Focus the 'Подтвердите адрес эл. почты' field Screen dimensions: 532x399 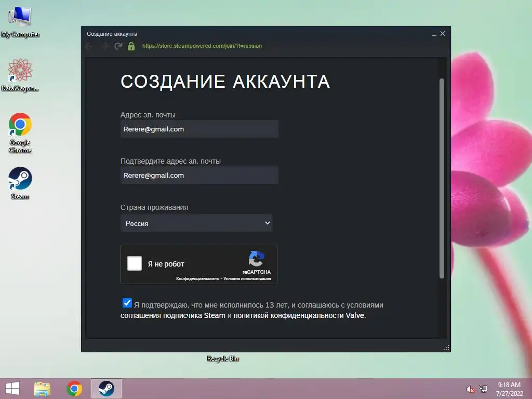coord(199,175)
